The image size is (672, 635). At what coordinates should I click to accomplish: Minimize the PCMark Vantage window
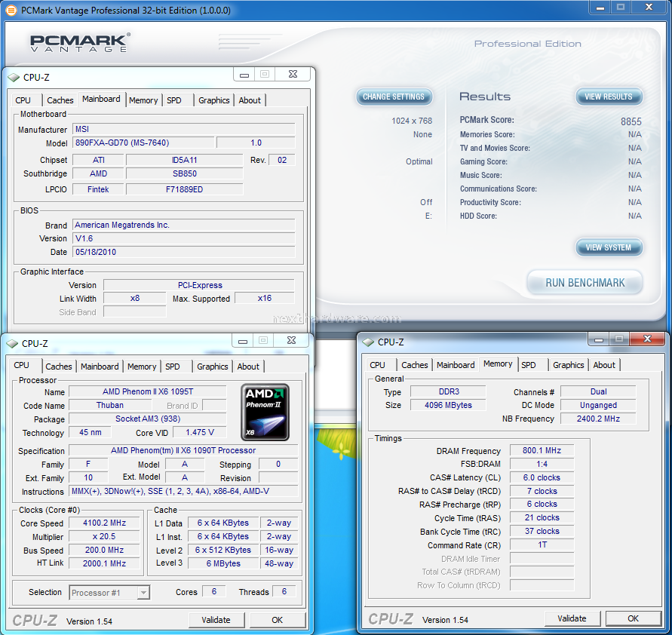pyautogui.click(x=600, y=8)
